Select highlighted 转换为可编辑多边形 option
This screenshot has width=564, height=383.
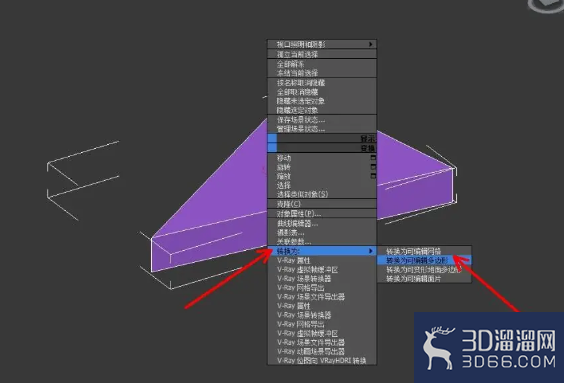tap(424, 260)
